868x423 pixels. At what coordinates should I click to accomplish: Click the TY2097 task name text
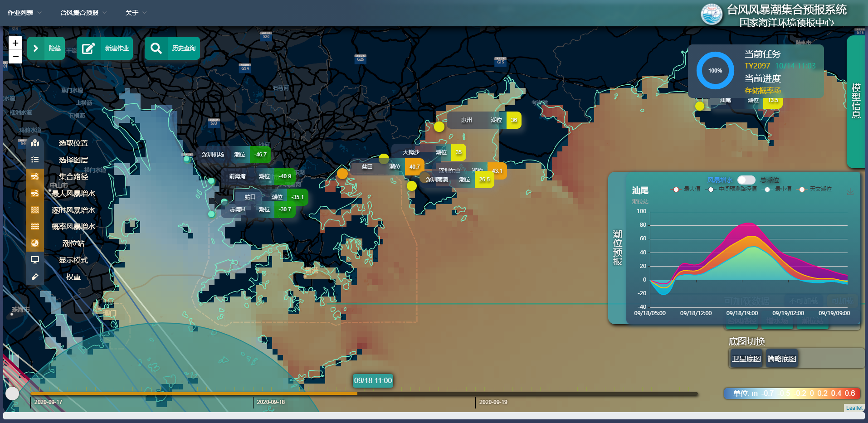pyautogui.click(x=757, y=66)
